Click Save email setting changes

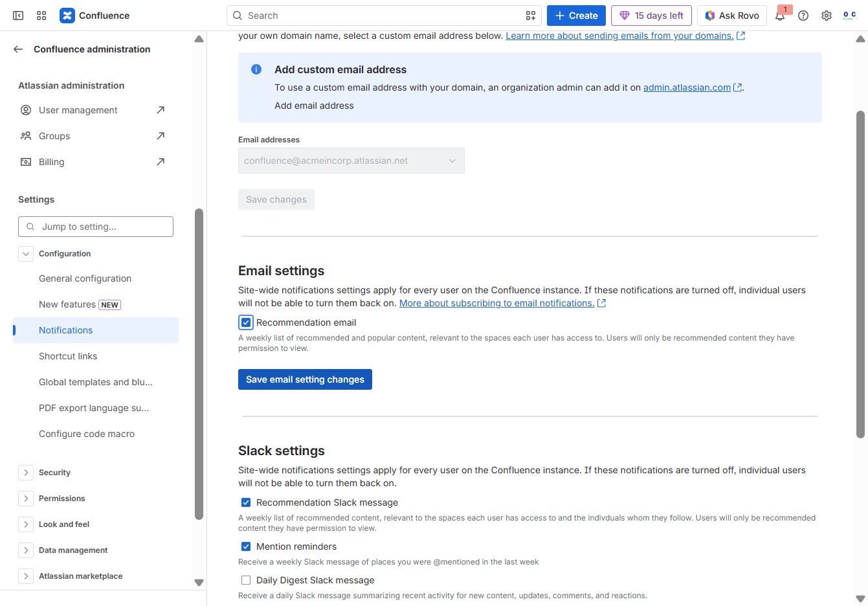[305, 379]
